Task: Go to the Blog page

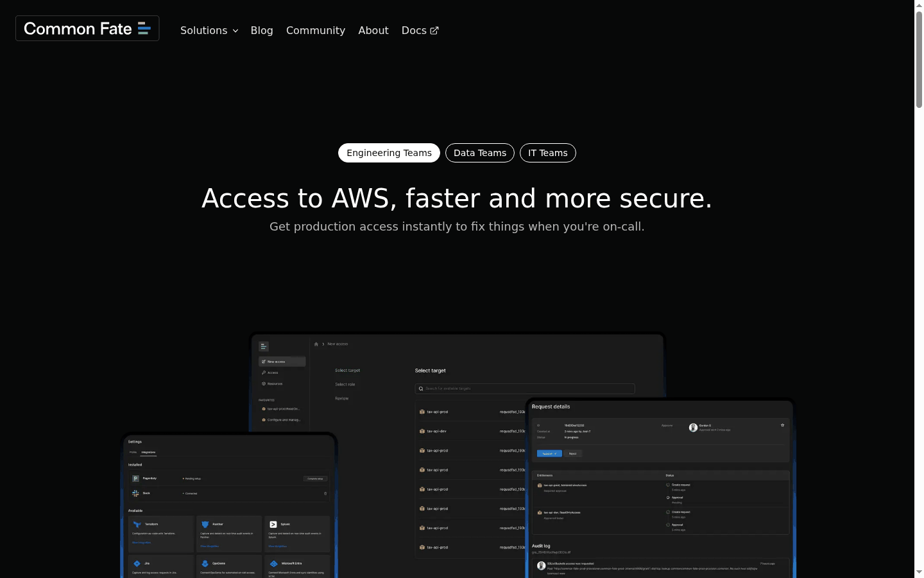Action: click(262, 30)
